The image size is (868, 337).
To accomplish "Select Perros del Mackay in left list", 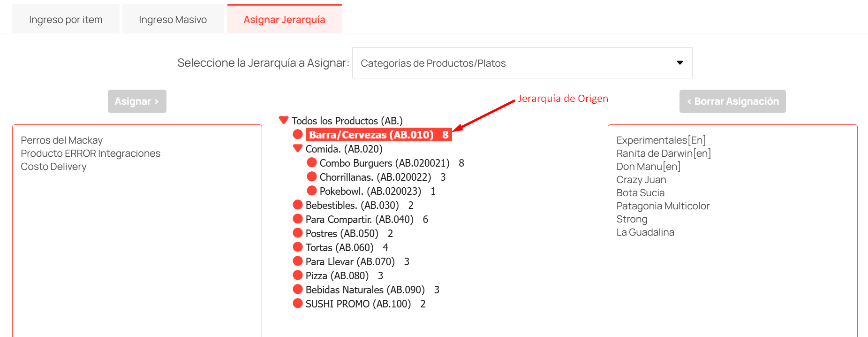I will pyautogui.click(x=61, y=140).
